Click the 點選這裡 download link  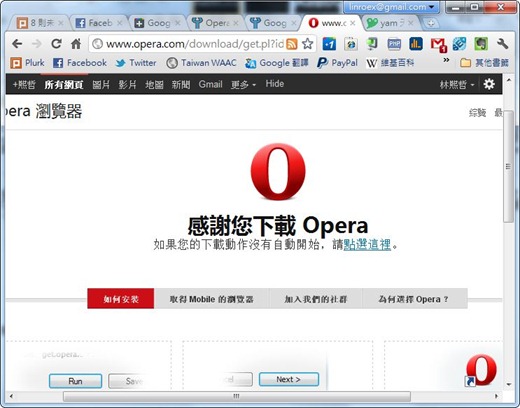367,245
